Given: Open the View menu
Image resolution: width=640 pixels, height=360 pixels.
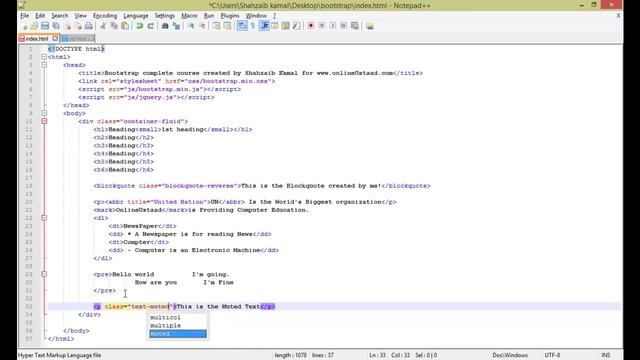Looking at the screenshot, I should click(x=80, y=16).
